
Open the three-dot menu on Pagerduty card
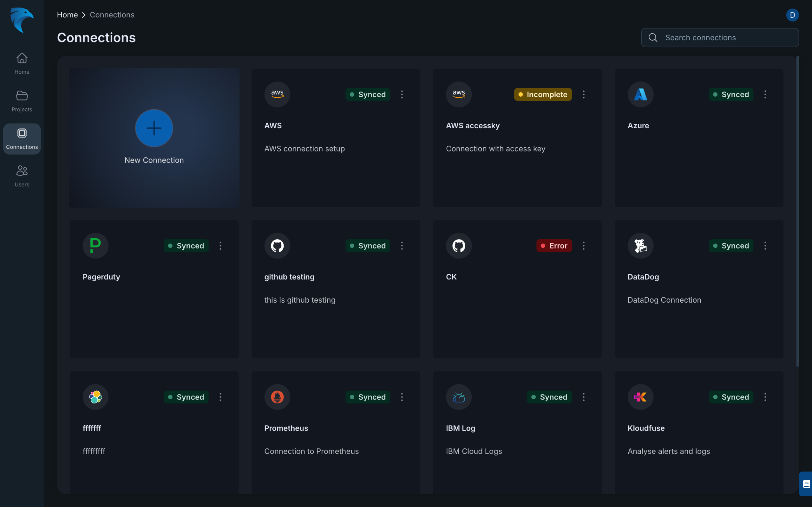coord(220,246)
